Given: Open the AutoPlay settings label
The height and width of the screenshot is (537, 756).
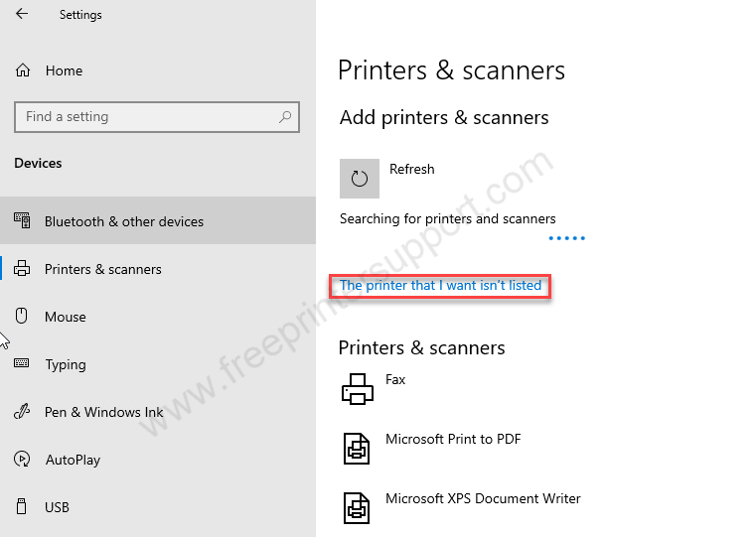Looking at the screenshot, I should point(73,460).
